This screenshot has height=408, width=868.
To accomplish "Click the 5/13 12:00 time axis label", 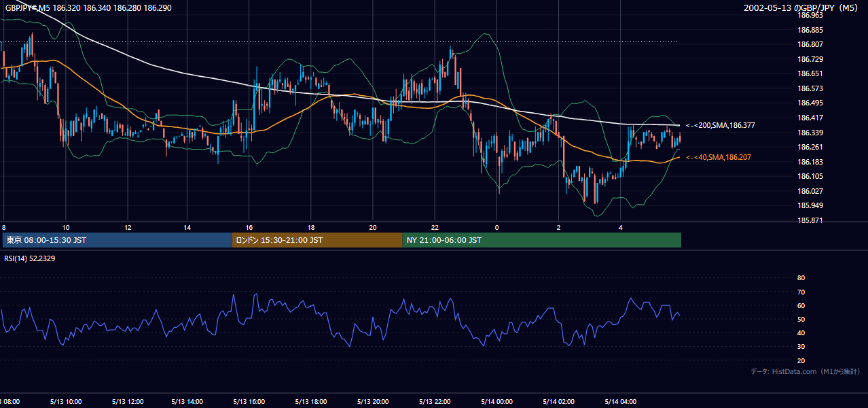I will (x=128, y=401).
